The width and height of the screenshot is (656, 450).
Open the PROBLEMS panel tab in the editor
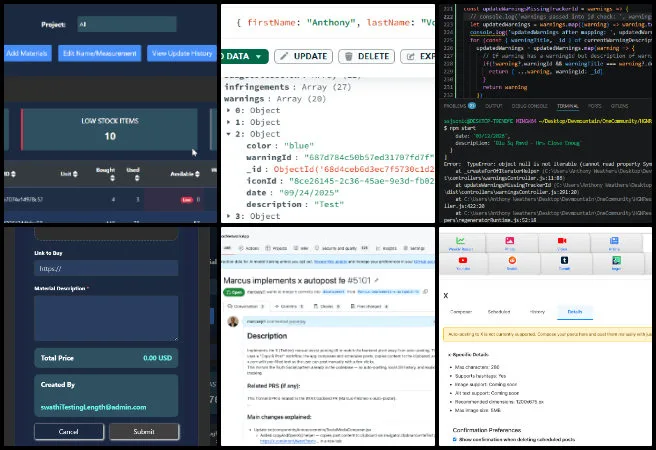point(459,106)
